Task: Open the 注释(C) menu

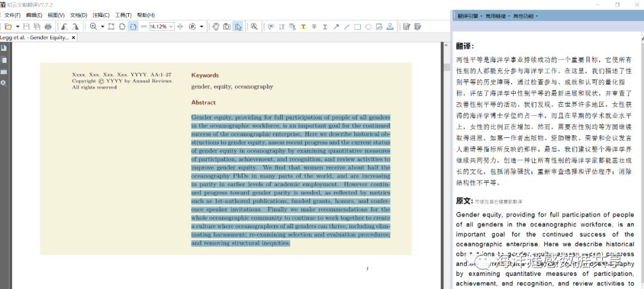Action: 101,15
